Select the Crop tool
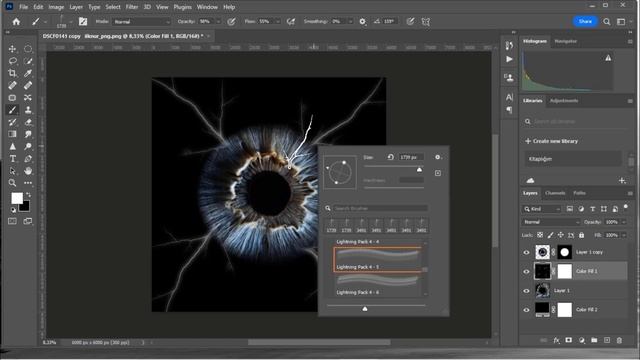640x360 pixels. [x=12, y=73]
